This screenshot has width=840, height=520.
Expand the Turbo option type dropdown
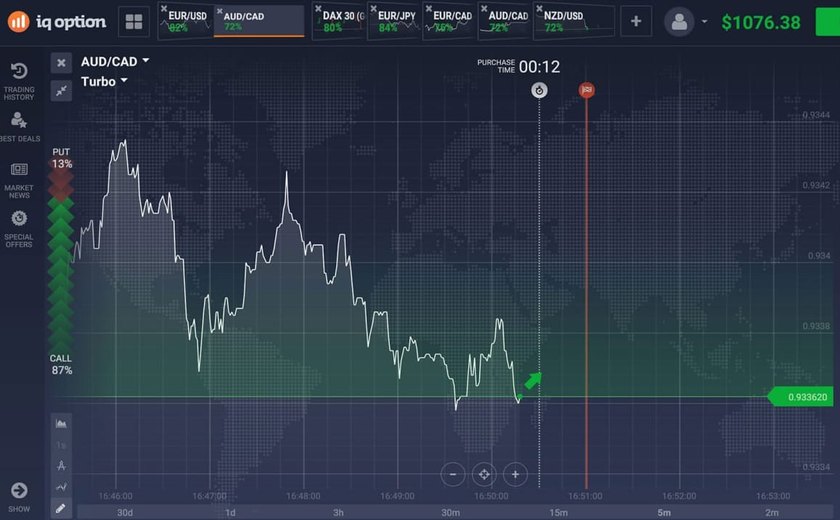[104, 81]
